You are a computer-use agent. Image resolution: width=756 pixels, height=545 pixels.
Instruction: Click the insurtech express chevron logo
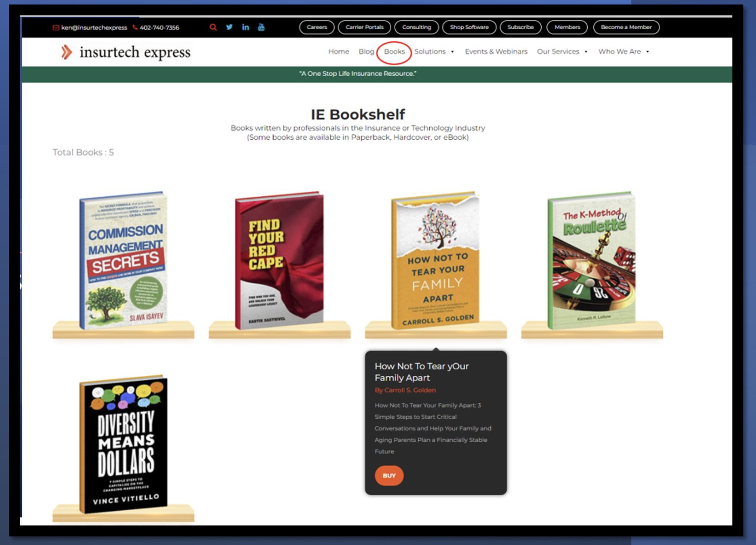(66, 52)
